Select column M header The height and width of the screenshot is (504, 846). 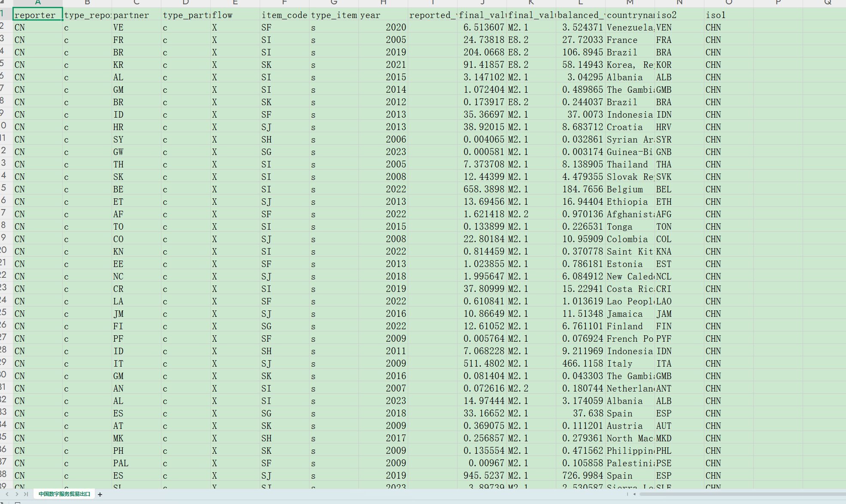[x=630, y=3]
